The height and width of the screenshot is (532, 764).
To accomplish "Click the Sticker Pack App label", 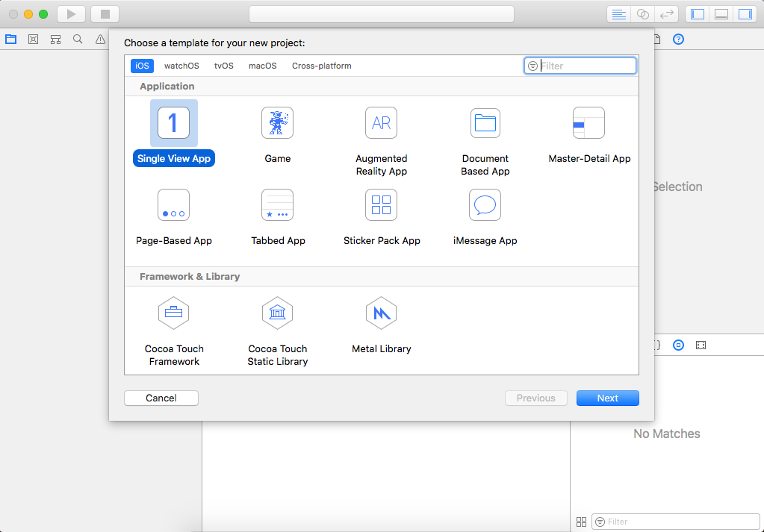I will 382,240.
